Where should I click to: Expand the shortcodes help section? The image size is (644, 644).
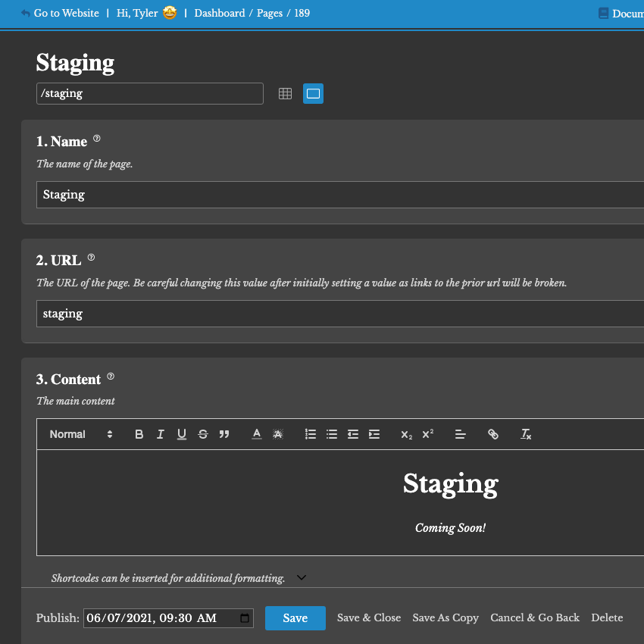tap(301, 578)
